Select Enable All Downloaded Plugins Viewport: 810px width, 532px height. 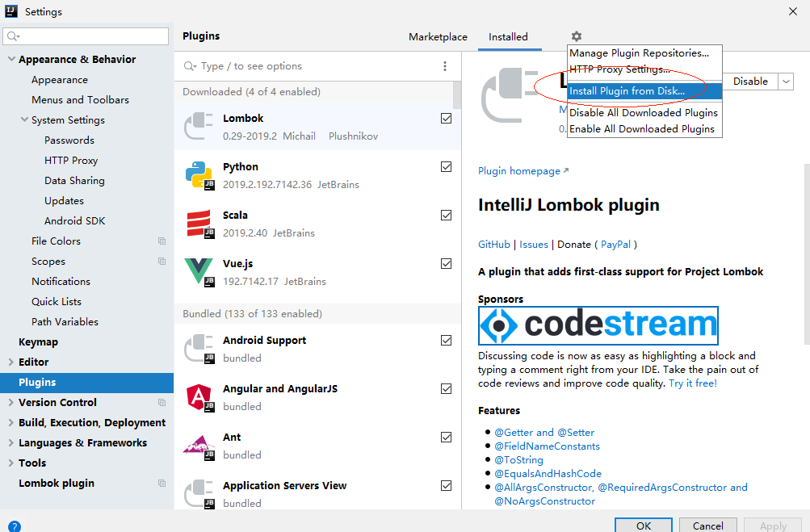(x=644, y=128)
